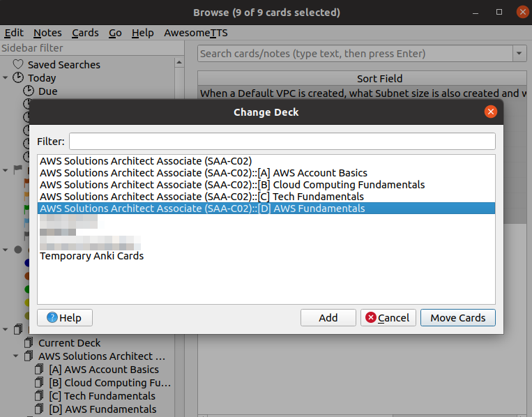Select Due in the sidebar
Viewport: 532px width, 417px height.
coord(48,91)
